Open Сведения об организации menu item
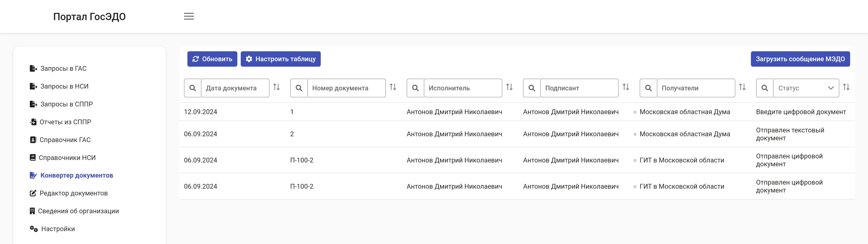 click(x=78, y=211)
